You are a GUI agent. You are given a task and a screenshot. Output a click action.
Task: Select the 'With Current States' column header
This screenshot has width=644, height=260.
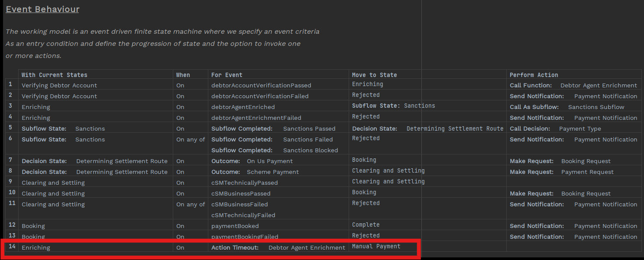(x=54, y=75)
